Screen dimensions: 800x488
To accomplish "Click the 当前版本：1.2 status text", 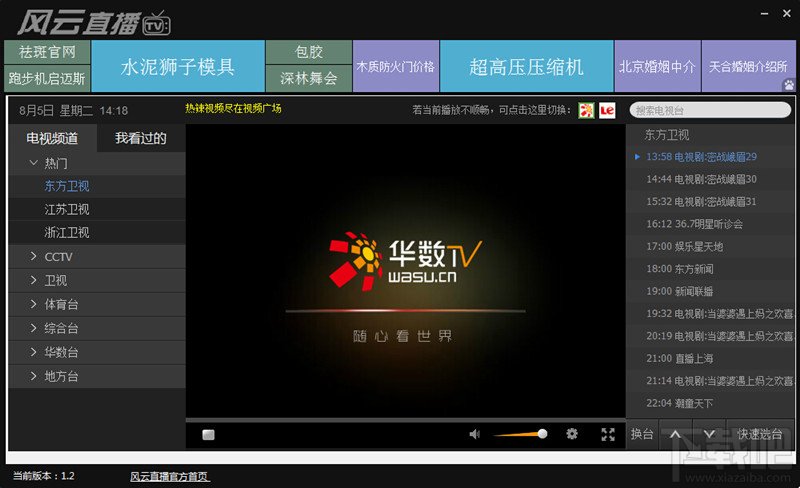I will coord(44,476).
